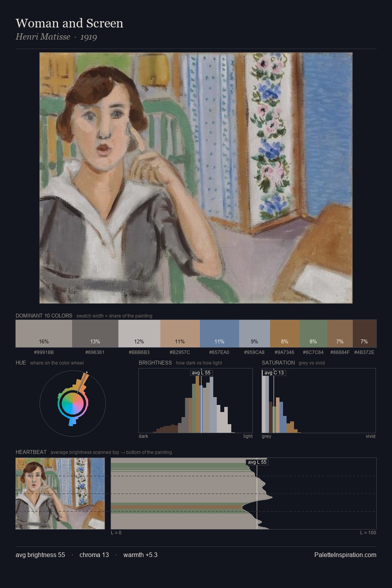Pick the #9A7346 ochre swatch
The width and height of the screenshot is (392, 588).
click(x=285, y=334)
